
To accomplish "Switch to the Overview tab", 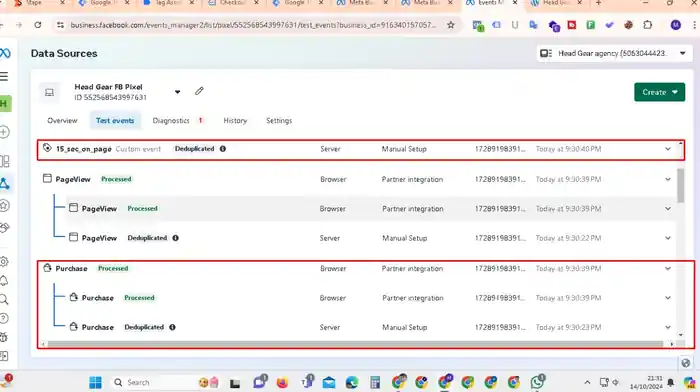I will click(62, 121).
